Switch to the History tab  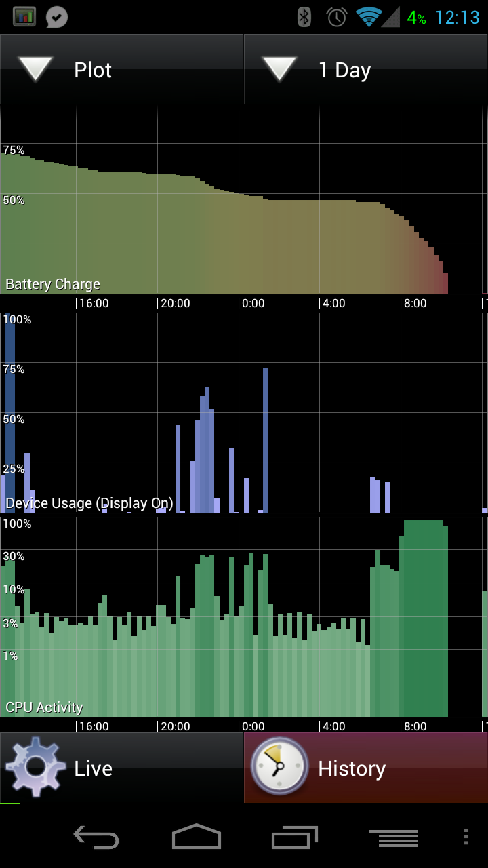click(x=366, y=768)
